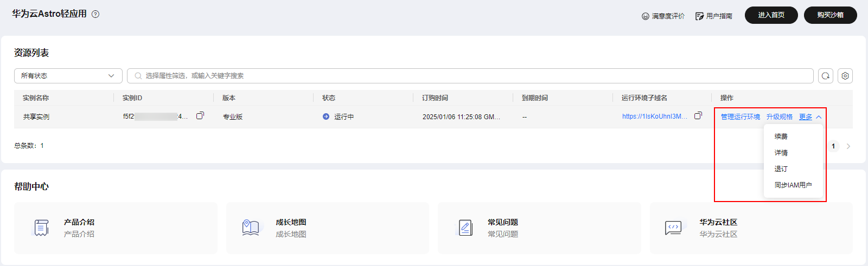Click the 满意度评价 smiley icon
This screenshot has height=266, width=868.
[646, 16]
